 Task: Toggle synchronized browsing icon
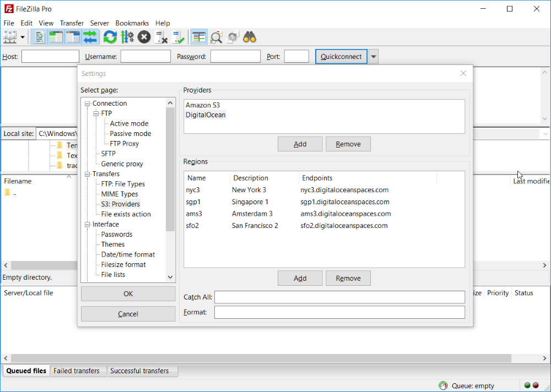[233, 37]
